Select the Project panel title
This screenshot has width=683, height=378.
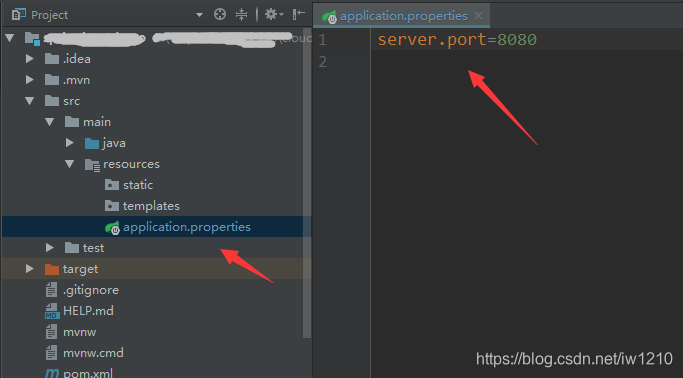pos(49,15)
